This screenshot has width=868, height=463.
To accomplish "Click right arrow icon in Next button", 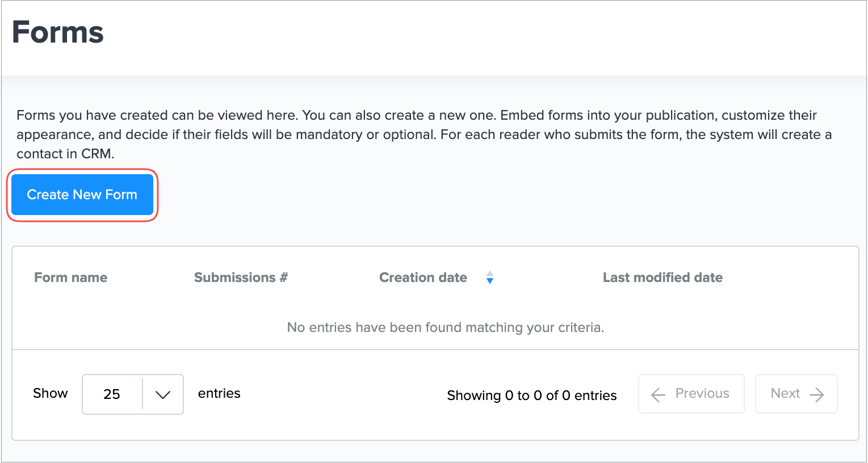I will [x=817, y=394].
